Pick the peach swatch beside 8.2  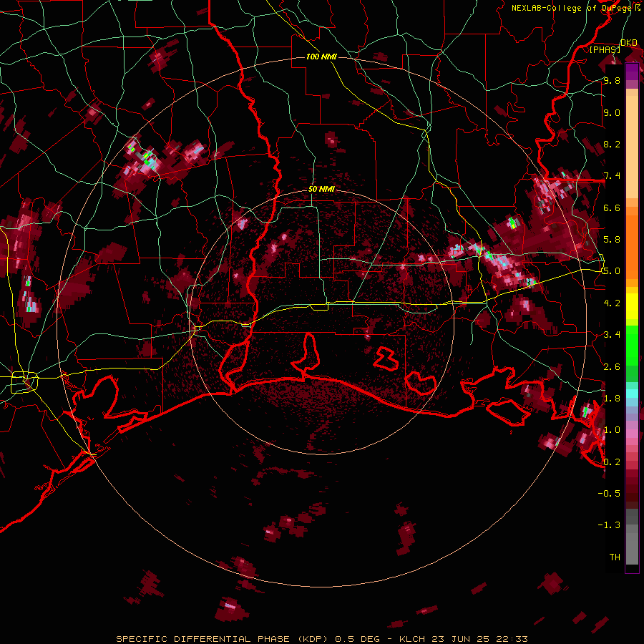pyautogui.click(x=632, y=147)
